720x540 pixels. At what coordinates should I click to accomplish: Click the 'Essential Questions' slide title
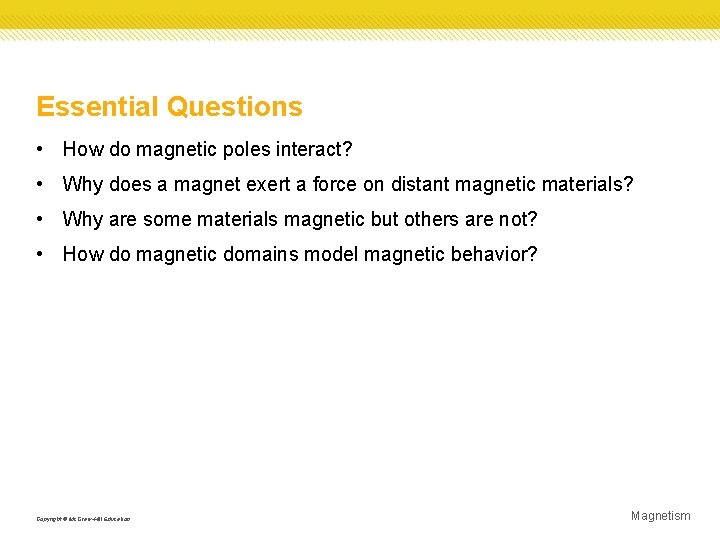169,107
